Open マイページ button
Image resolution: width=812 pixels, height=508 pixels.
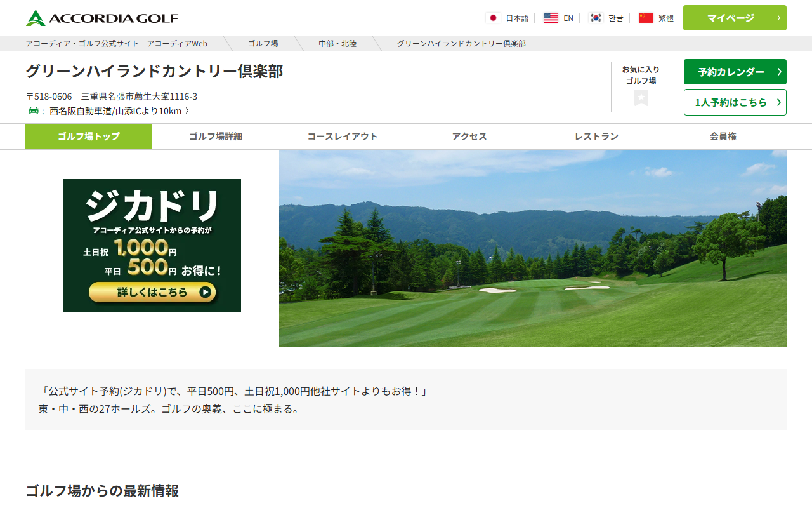pyautogui.click(x=735, y=18)
